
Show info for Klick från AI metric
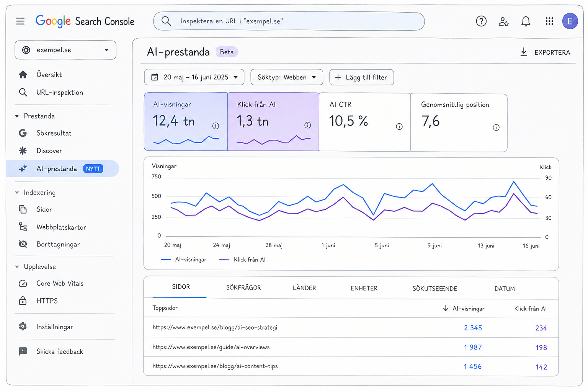pyautogui.click(x=307, y=125)
